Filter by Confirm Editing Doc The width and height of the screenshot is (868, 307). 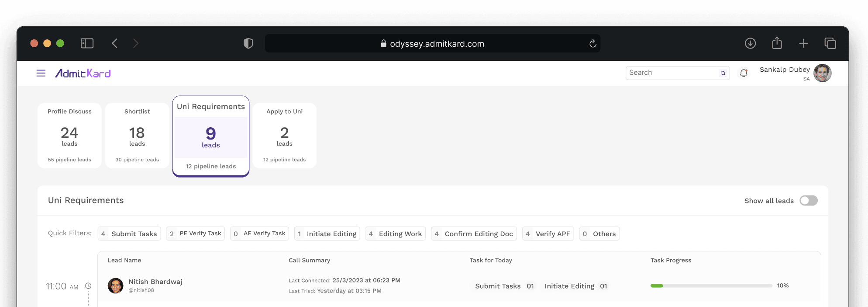474,234
